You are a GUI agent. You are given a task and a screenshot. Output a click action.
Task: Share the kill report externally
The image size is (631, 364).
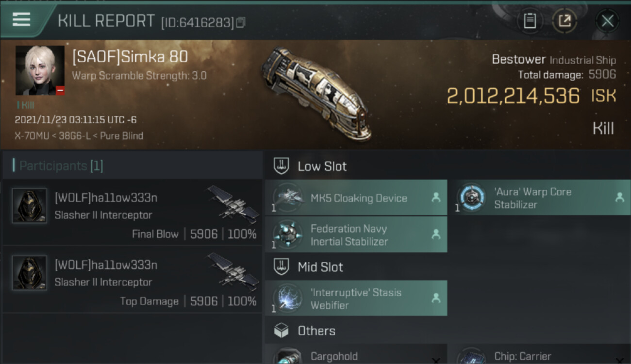pos(565,21)
